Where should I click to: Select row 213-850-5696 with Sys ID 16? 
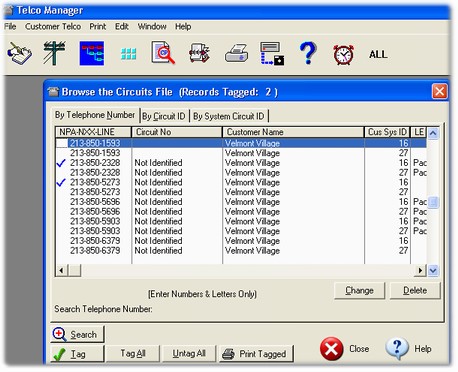[241, 202]
